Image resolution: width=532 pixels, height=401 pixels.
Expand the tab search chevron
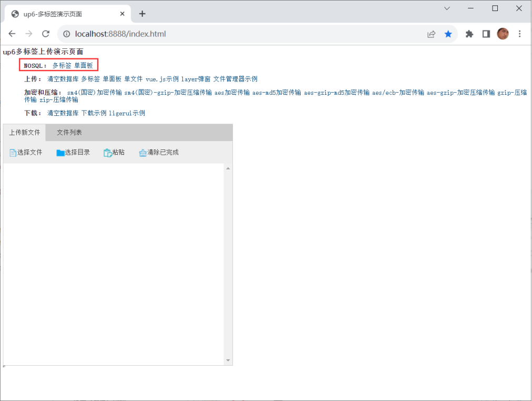tap(447, 8)
